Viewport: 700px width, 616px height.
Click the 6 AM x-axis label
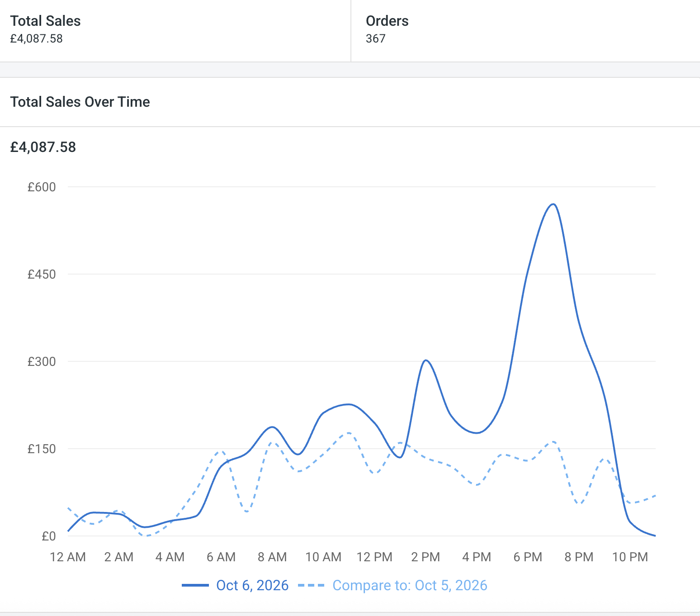[x=221, y=557]
